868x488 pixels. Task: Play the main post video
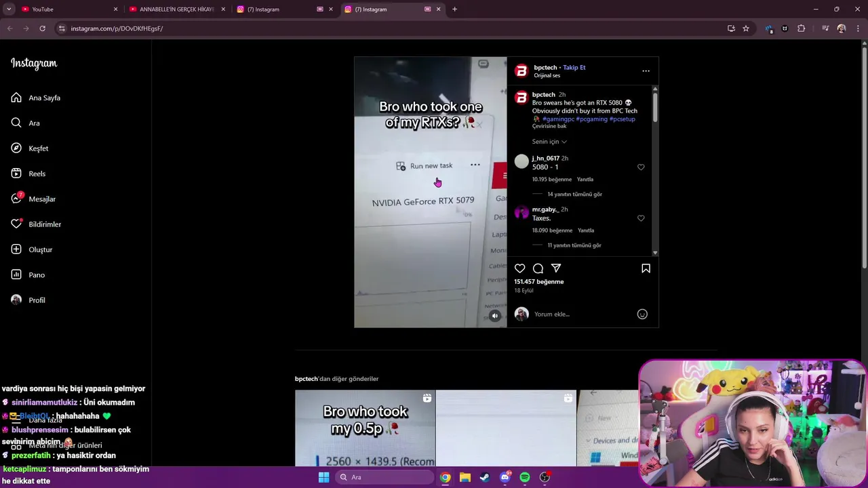(x=430, y=192)
